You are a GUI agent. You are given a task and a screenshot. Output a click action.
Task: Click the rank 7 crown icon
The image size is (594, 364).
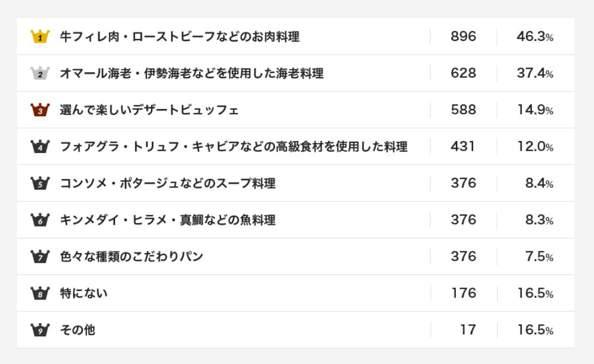(x=40, y=257)
